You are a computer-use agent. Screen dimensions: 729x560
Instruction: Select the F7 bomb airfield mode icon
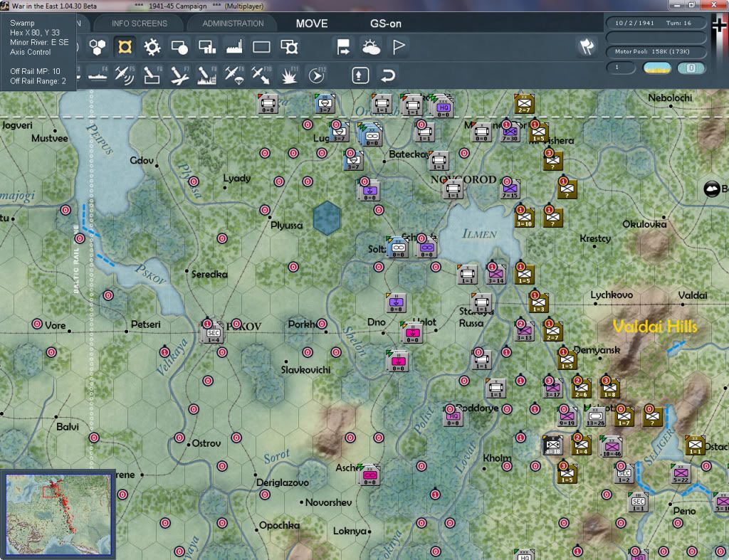click(179, 75)
